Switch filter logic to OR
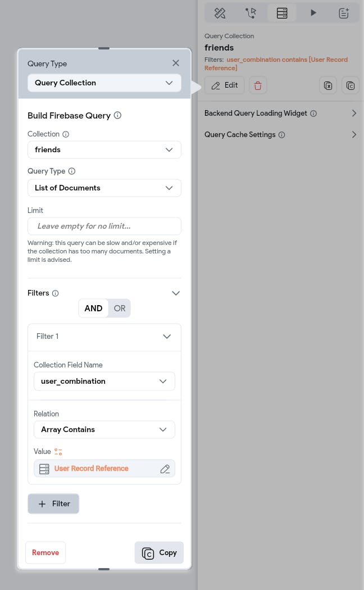This screenshot has width=364, height=590. pyautogui.click(x=120, y=308)
